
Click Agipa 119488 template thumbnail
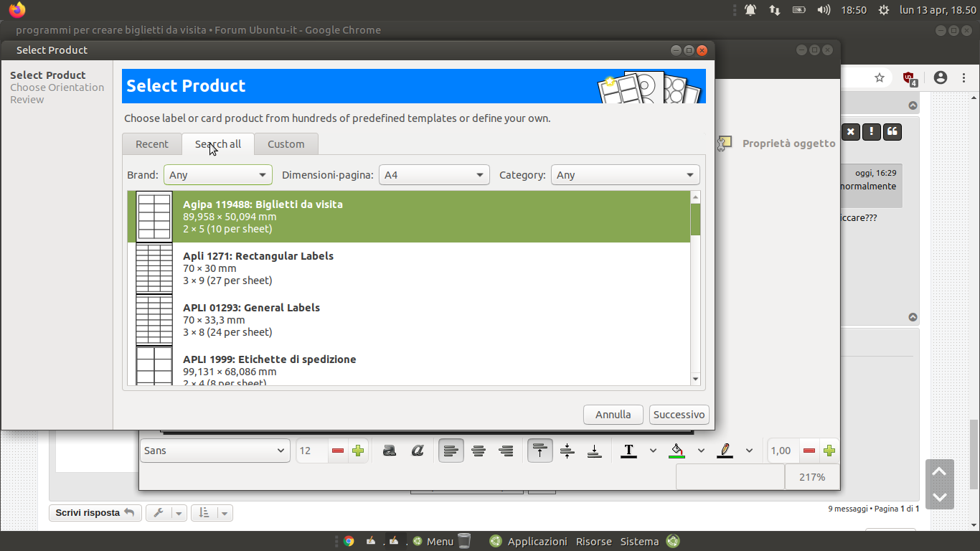154,217
